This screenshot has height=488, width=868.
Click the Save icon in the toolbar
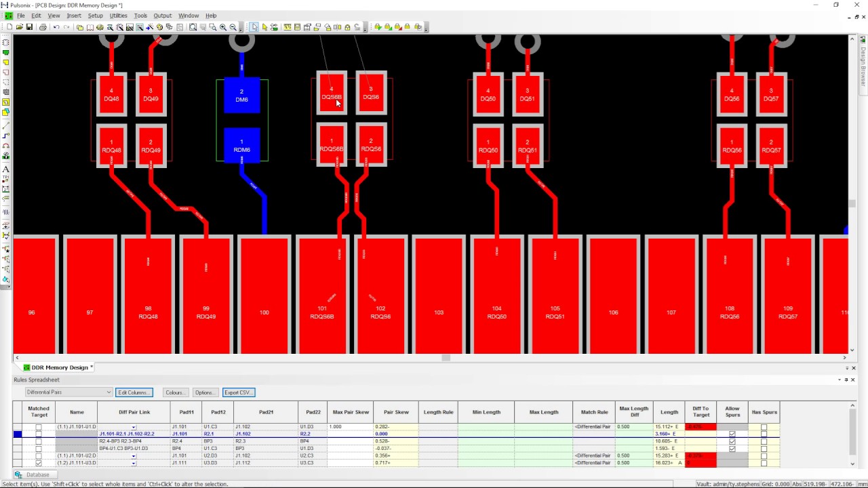click(29, 27)
